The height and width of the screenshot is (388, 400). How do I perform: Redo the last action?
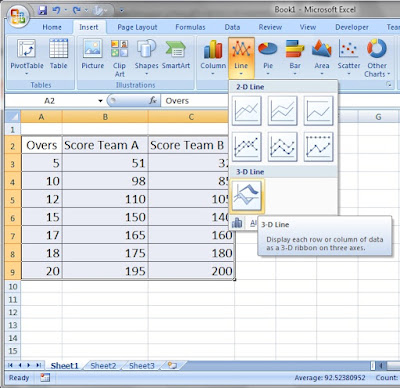coord(77,10)
